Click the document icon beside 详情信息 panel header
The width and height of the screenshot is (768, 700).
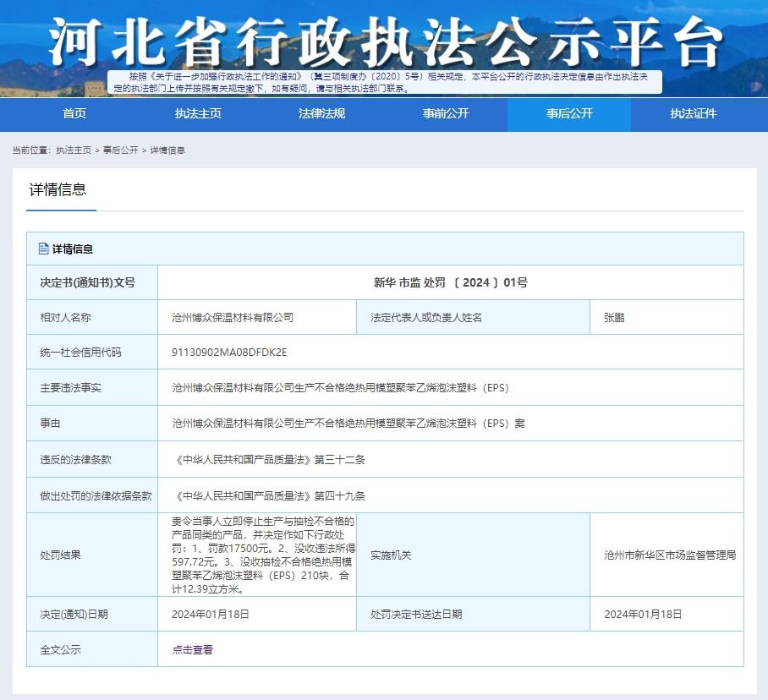coord(44,249)
